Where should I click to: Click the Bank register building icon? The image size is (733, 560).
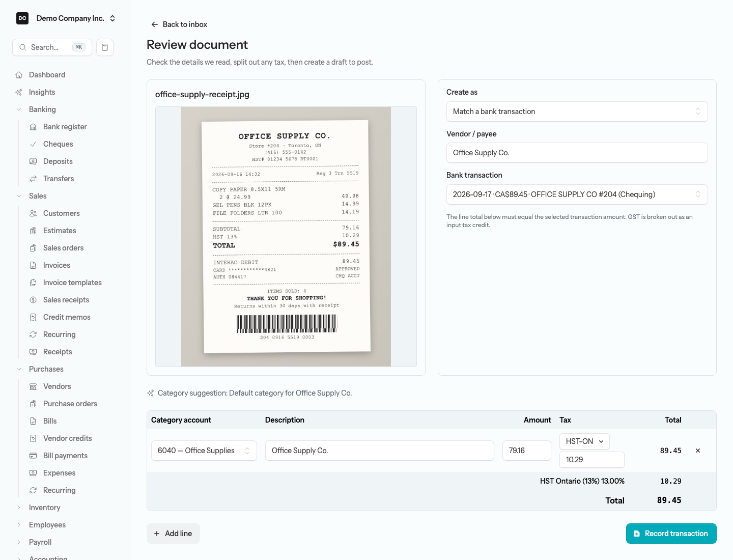[33, 127]
